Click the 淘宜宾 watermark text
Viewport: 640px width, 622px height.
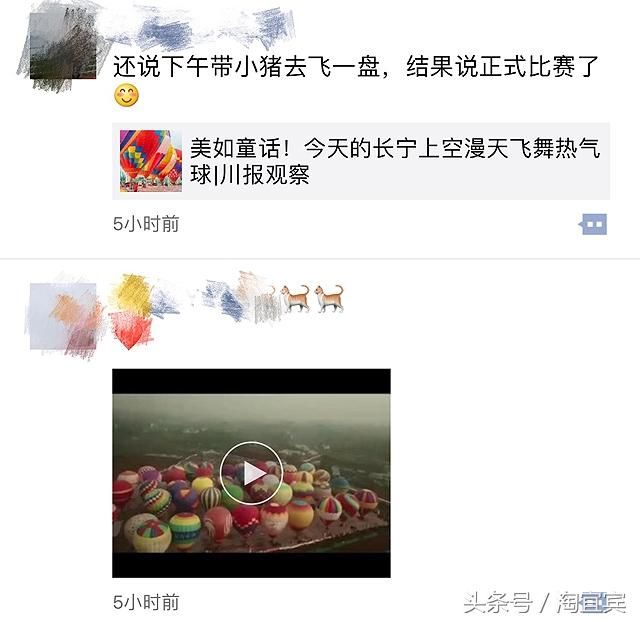(592, 602)
